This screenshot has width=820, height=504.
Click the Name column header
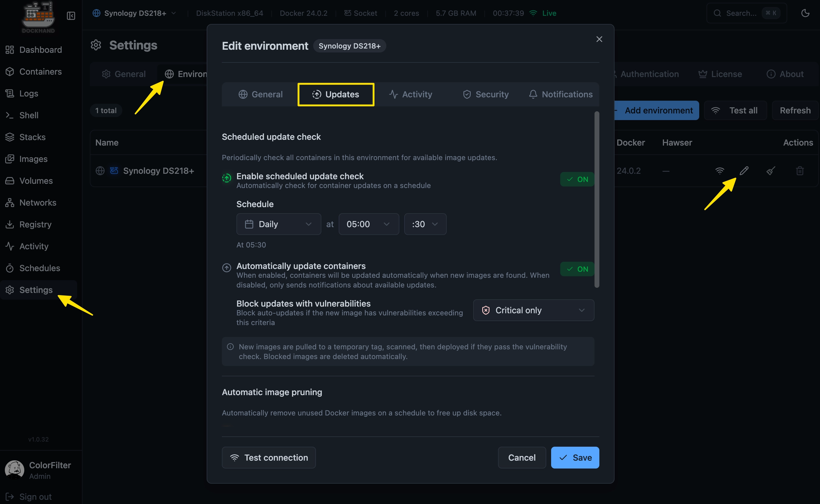107,142
